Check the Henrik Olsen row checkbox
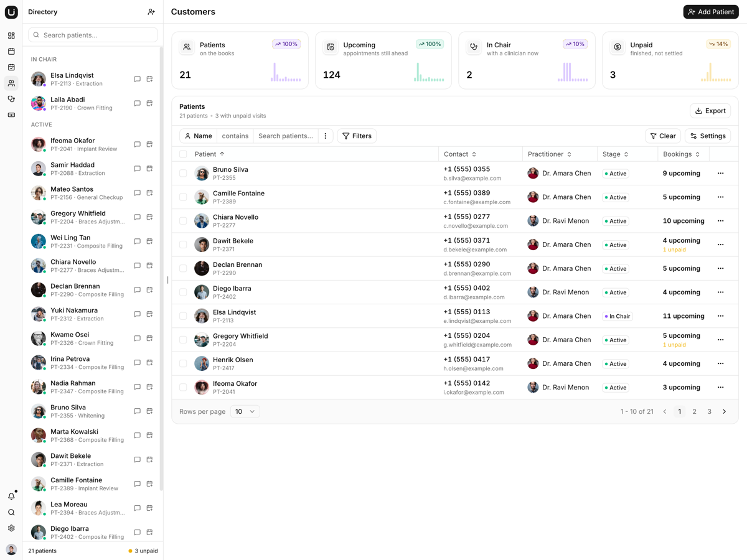 click(183, 363)
